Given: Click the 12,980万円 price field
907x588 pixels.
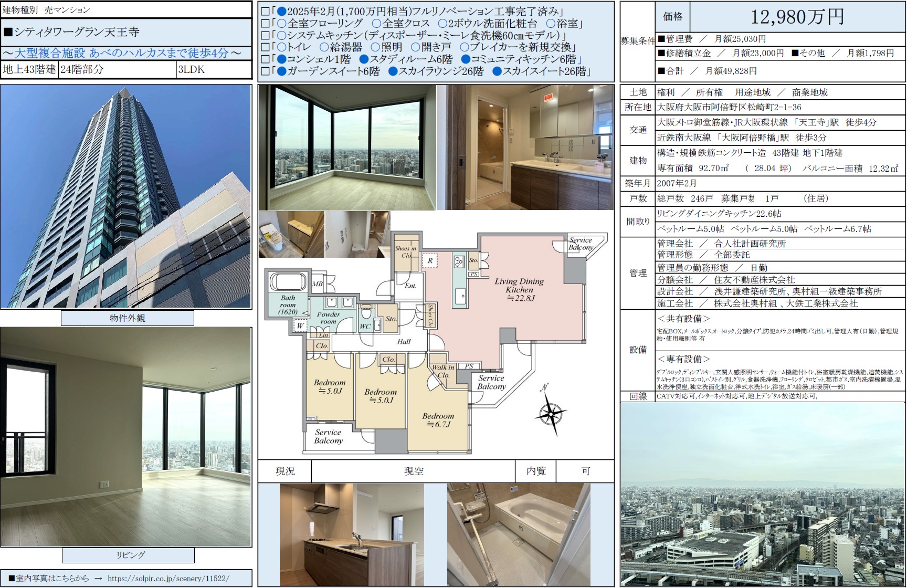Looking at the screenshot, I should [x=797, y=17].
